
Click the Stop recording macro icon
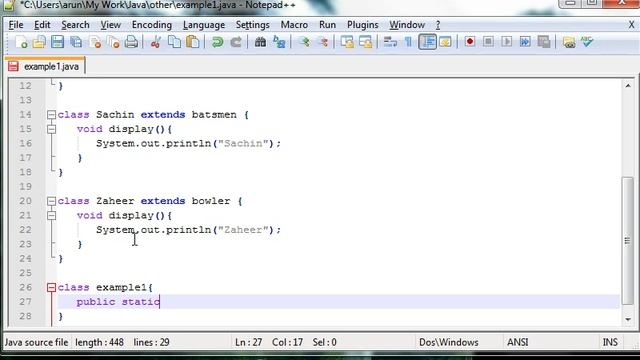click(x=488, y=42)
